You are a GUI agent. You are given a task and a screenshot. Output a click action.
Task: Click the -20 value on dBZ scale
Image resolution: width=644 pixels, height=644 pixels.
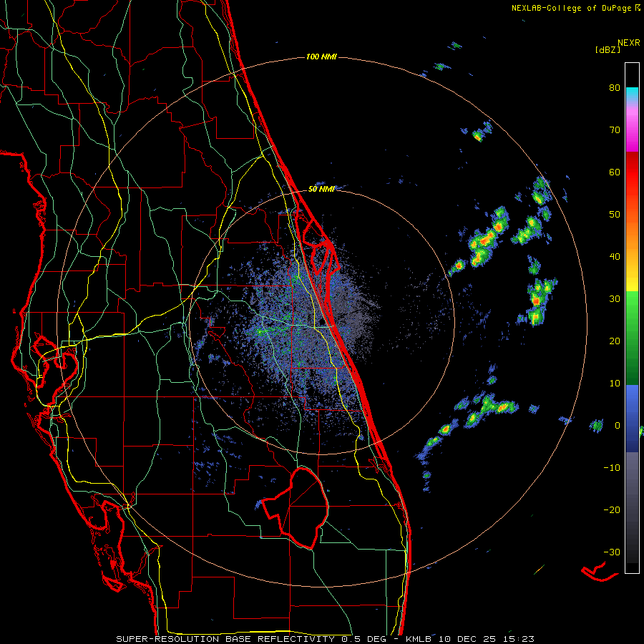(x=612, y=509)
